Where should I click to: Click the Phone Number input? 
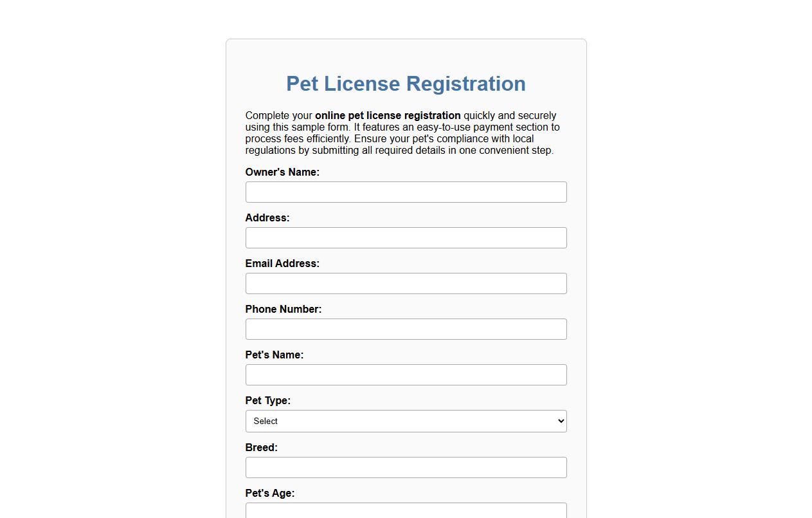coord(406,329)
